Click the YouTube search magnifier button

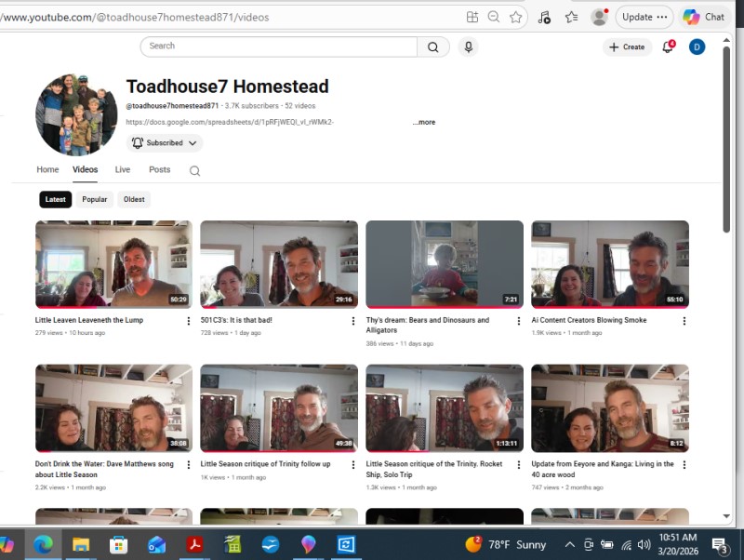pyautogui.click(x=432, y=47)
